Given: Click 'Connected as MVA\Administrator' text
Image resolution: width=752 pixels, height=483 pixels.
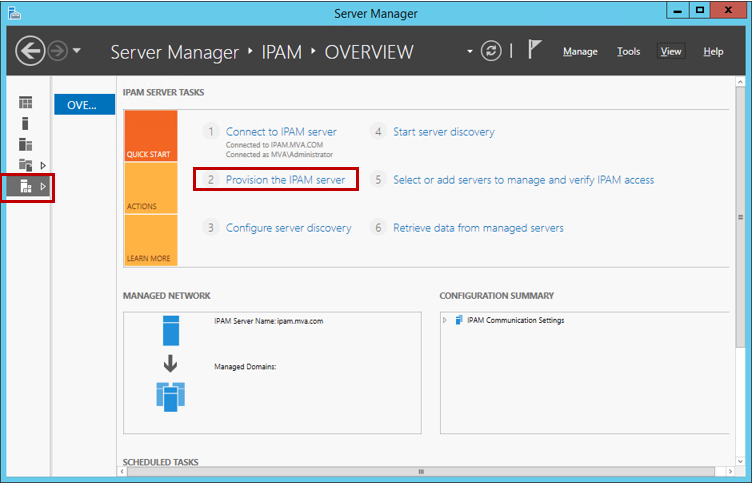Looking at the screenshot, I should 279,154.
